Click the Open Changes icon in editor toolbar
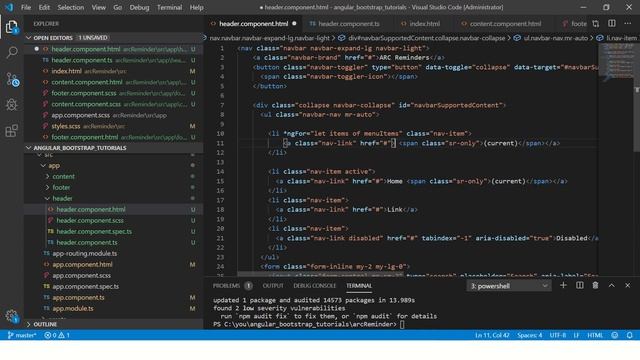640x360 pixels. tap(596, 24)
